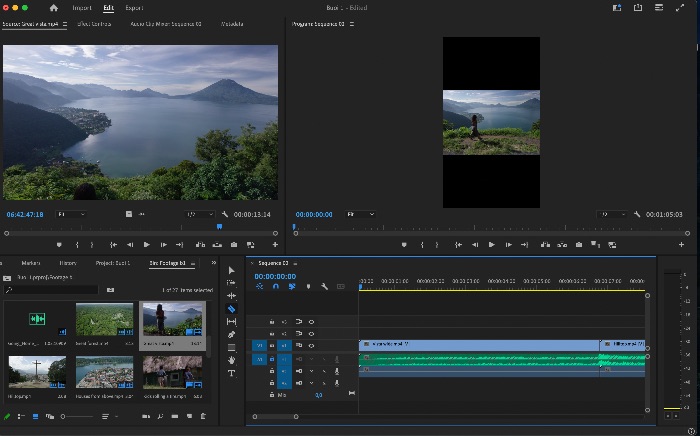The image size is (700, 436).
Task: Open the Bin Footage panel menu
Action: [x=193, y=263]
